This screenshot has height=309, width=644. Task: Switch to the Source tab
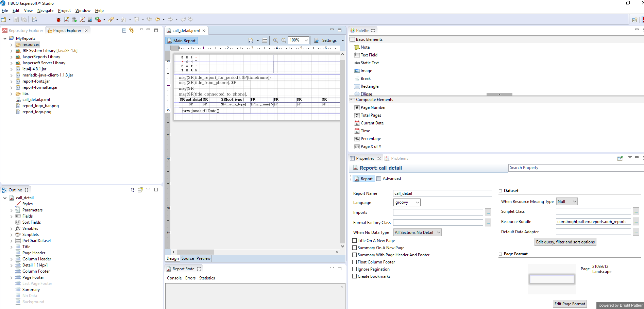pyautogui.click(x=188, y=258)
